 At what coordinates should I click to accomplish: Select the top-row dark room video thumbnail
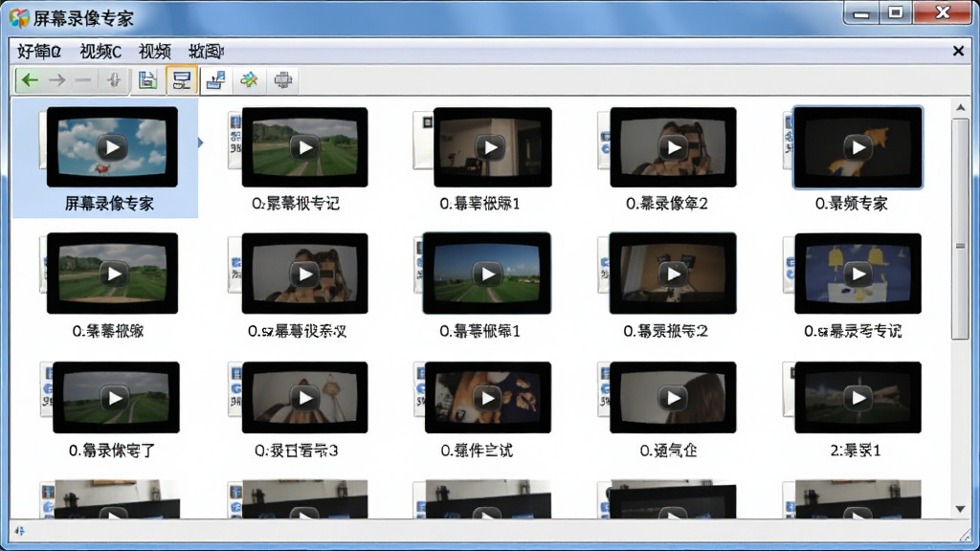[492, 147]
